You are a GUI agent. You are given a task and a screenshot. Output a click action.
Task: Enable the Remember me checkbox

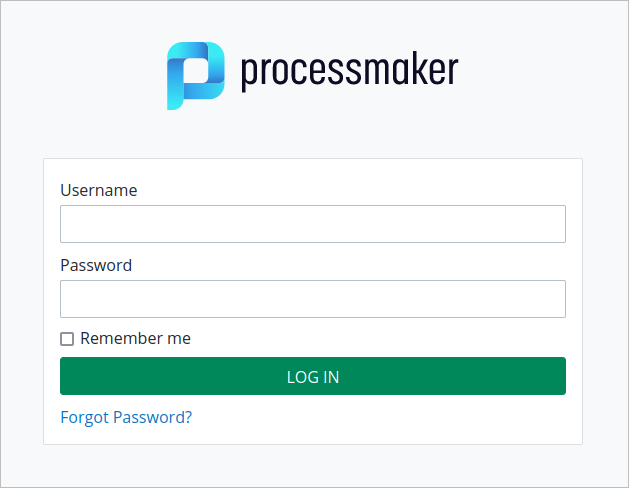[67, 339]
